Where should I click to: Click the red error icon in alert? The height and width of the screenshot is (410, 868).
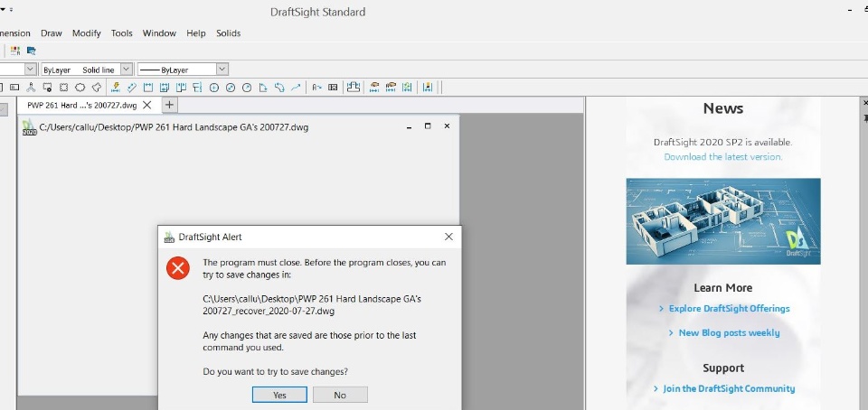[x=178, y=268]
